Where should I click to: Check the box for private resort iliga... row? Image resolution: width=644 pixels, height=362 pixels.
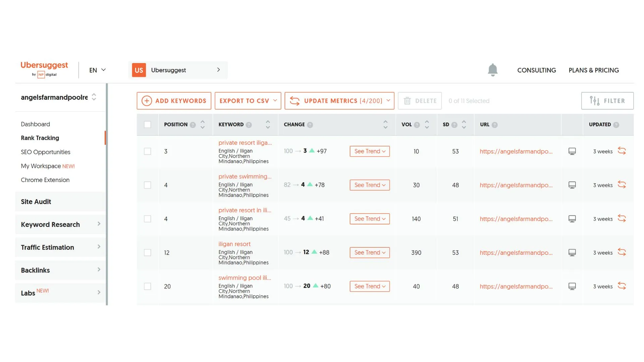pyautogui.click(x=147, y=151)
